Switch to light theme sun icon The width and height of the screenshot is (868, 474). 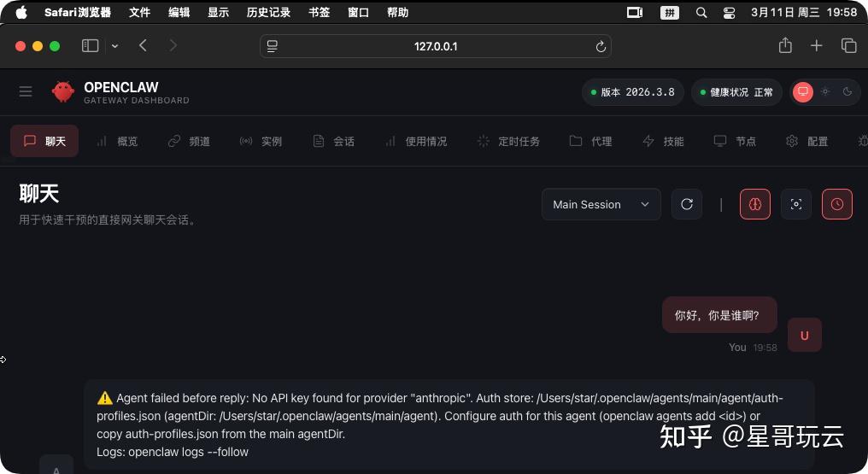(x=825, y=92)
